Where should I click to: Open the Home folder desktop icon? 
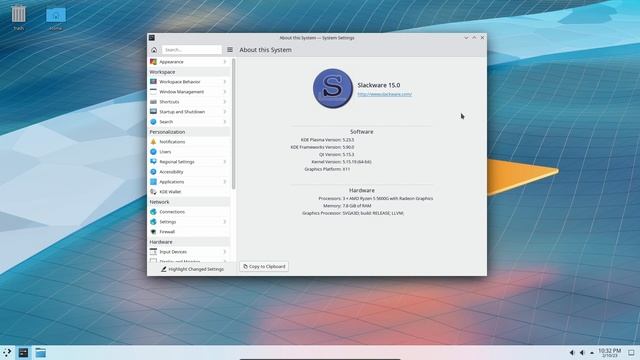56,18
